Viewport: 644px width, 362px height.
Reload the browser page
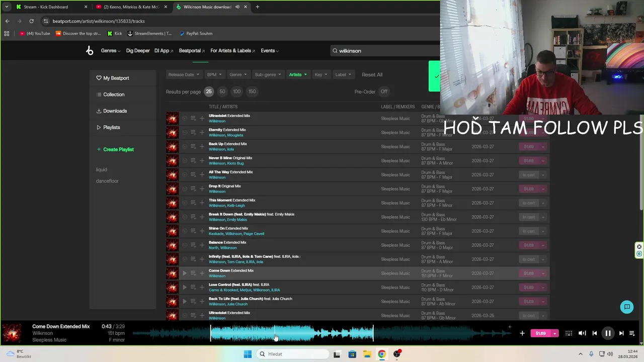point(31,21)
